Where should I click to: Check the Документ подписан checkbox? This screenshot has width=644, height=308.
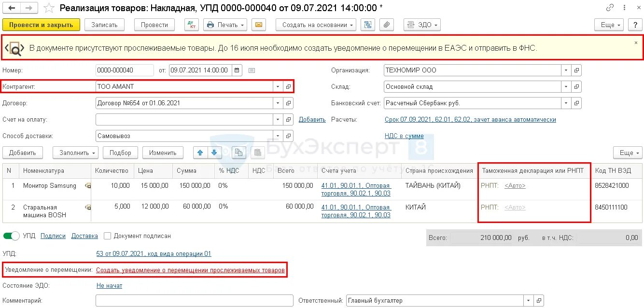click(x=107, y=236)
